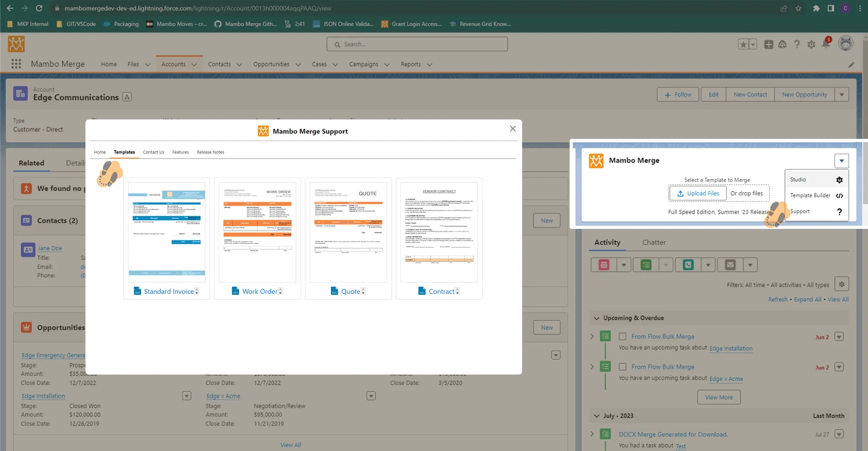This screenshot has width=868, height=451.
Task: Click the Refresh activity link
Action: 778,299
